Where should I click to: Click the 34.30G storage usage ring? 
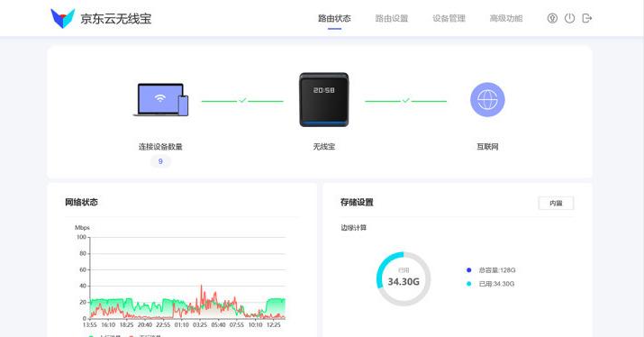coord(404,278)
